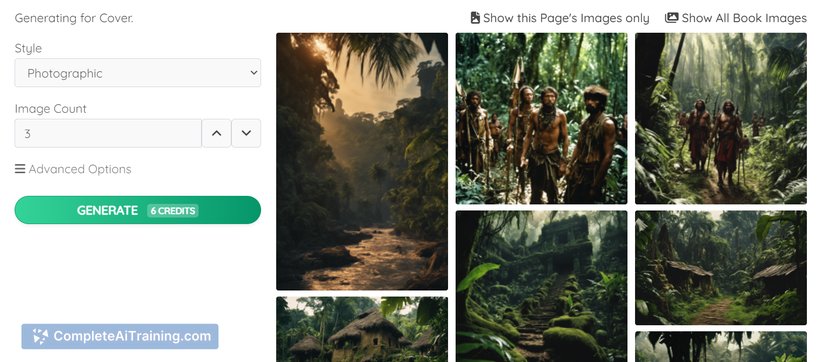The height and width of the screenshot is (362, 820).
Task: Select the sunset jungle river image
Action: pyautogui.click(x=362, y=161)
